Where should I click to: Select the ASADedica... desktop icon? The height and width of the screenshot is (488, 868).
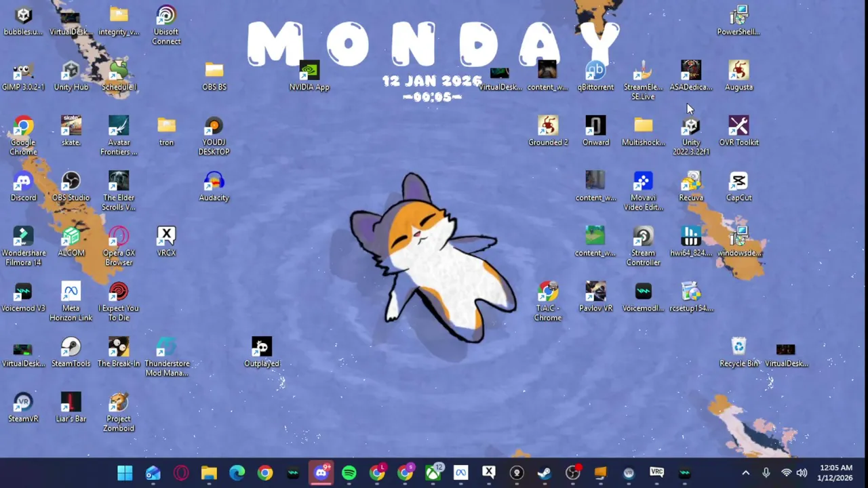[691, 77]
